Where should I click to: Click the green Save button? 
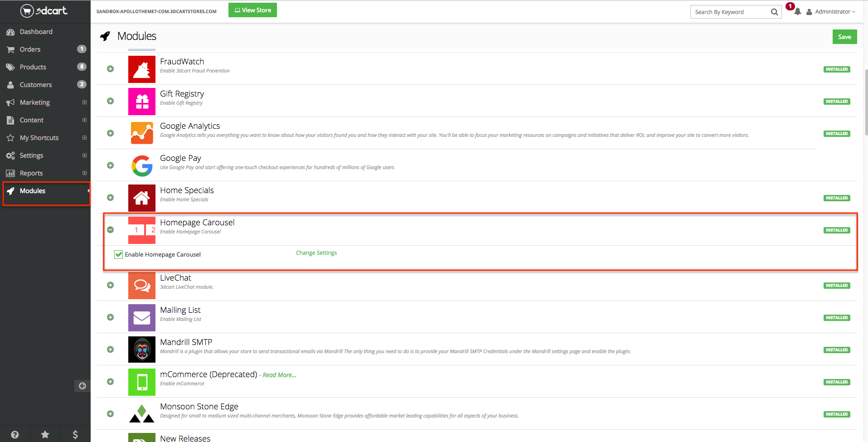coord(844,37)
